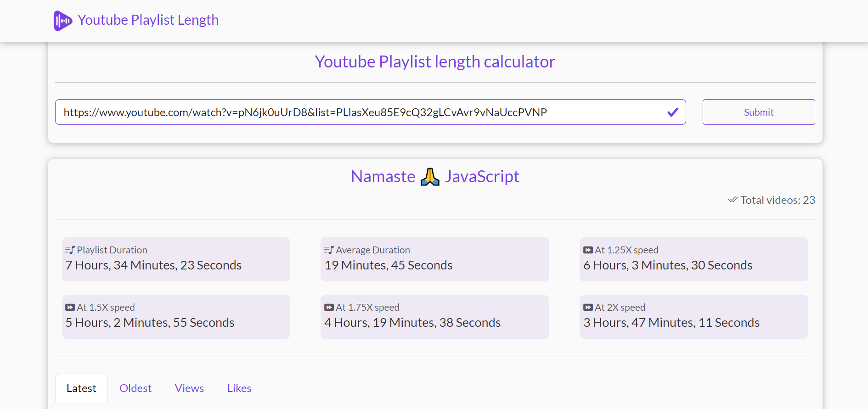Click the 19 Minutes, 45 Seconds value

(x=389, y=265)
